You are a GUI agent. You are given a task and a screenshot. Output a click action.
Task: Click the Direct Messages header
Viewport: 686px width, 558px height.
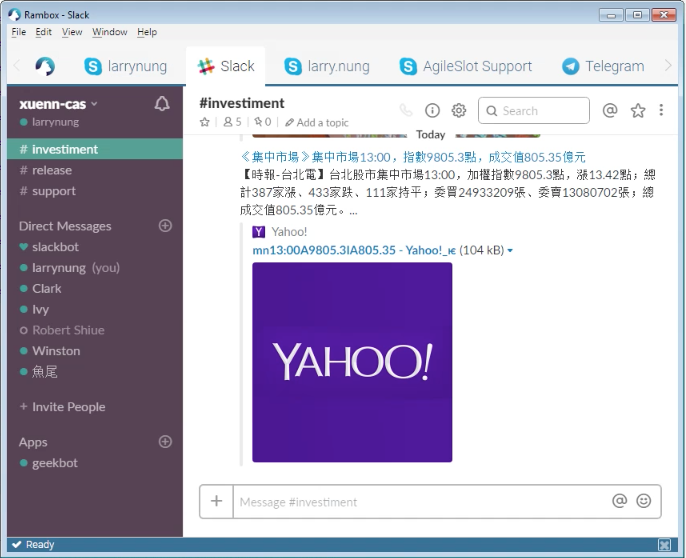(65, 226)
